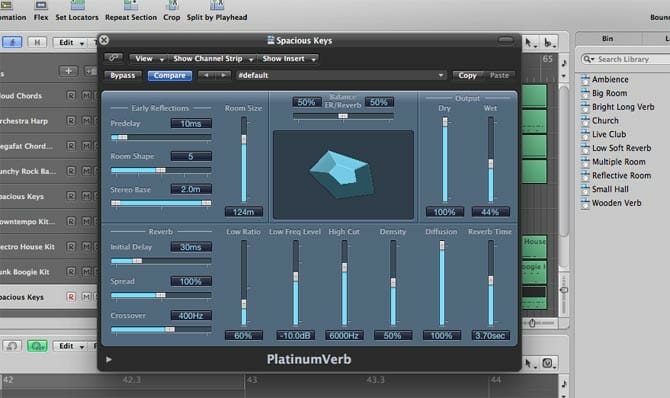Click the Wooden Verb preset icon
Screen dimensions: 670x398
pos(585,203)
